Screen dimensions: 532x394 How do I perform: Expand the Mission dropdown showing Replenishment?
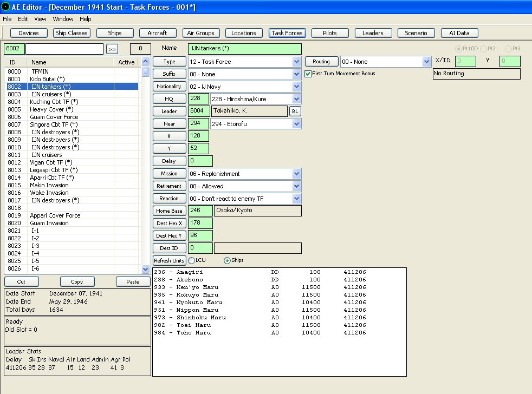[296, 174]
